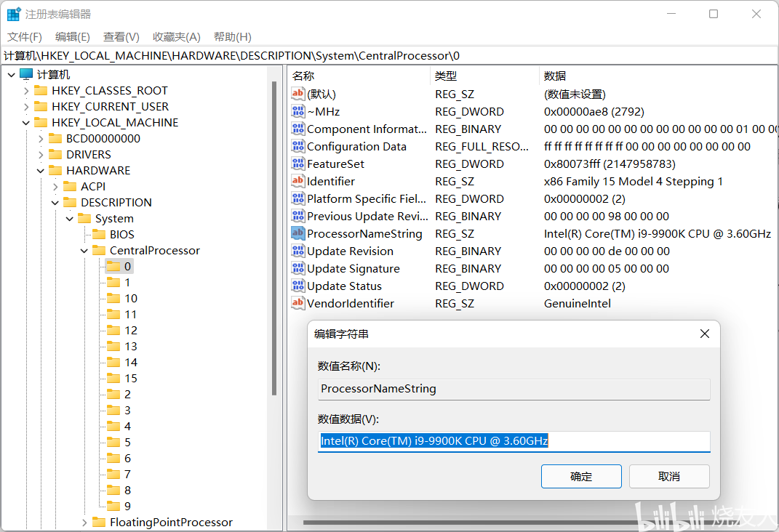Click the FeatureSet binary icon

pyautogui.click(x=297, y=164)
